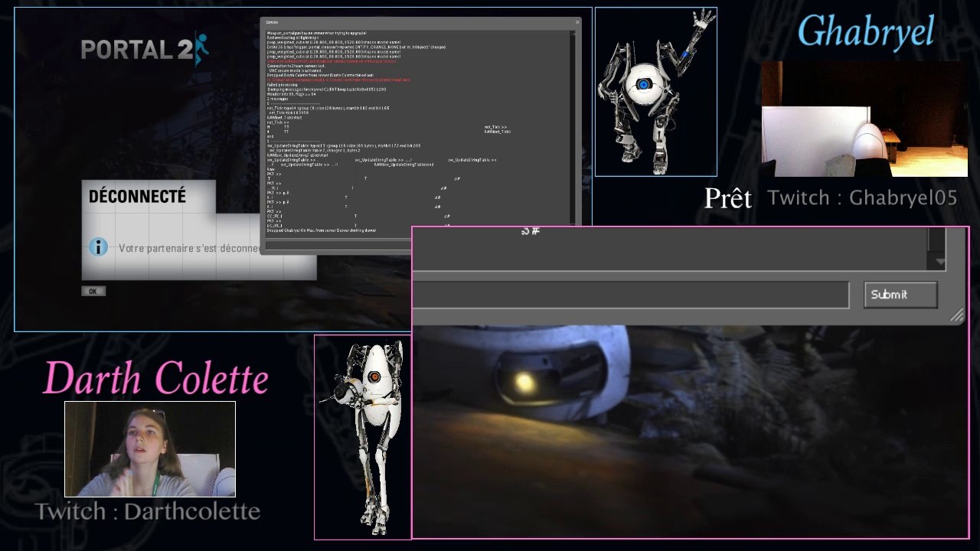Click the small Console window's command input
This screenshot has height=551, width=980.
pos(337,245)
